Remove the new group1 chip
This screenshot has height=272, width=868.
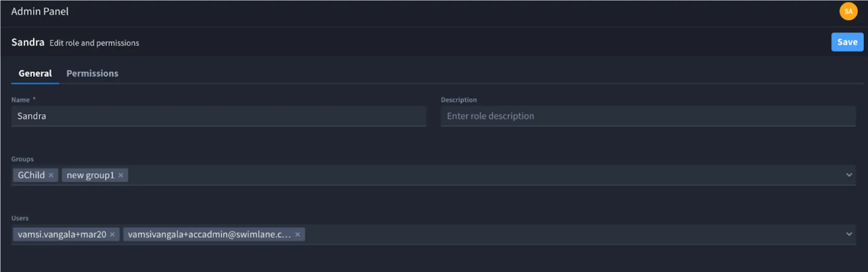(x=121, y=175)
